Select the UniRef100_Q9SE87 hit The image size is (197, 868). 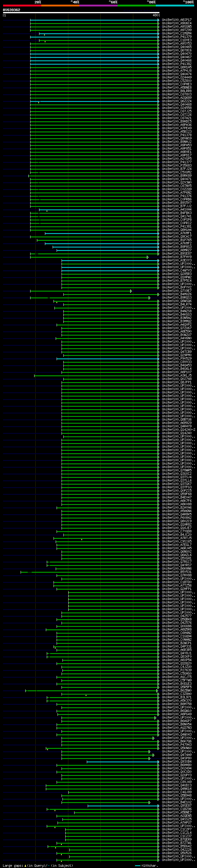pos(177,806)
